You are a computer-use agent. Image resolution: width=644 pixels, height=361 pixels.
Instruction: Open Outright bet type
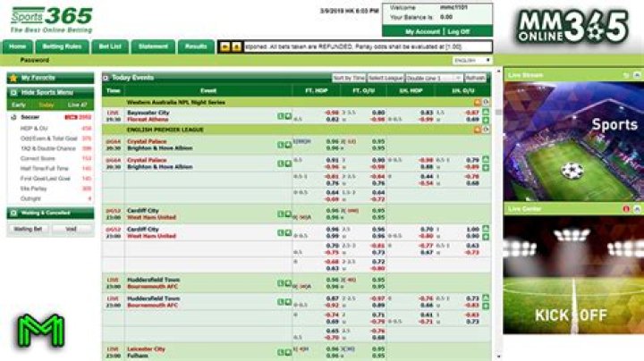(30, 198)
